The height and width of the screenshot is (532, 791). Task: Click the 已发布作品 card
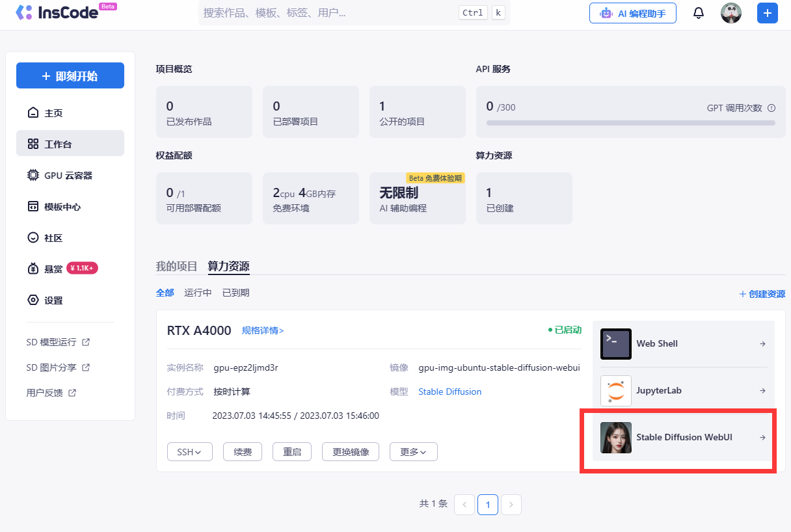tap(204, 112)
